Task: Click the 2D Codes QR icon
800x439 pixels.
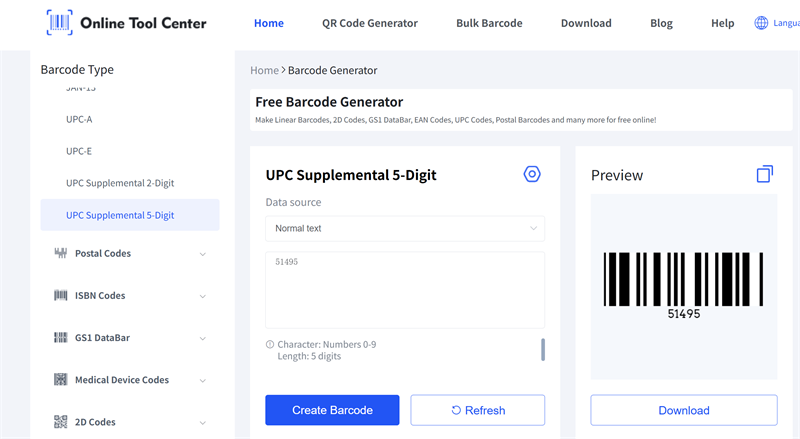Action: point(60,422)
